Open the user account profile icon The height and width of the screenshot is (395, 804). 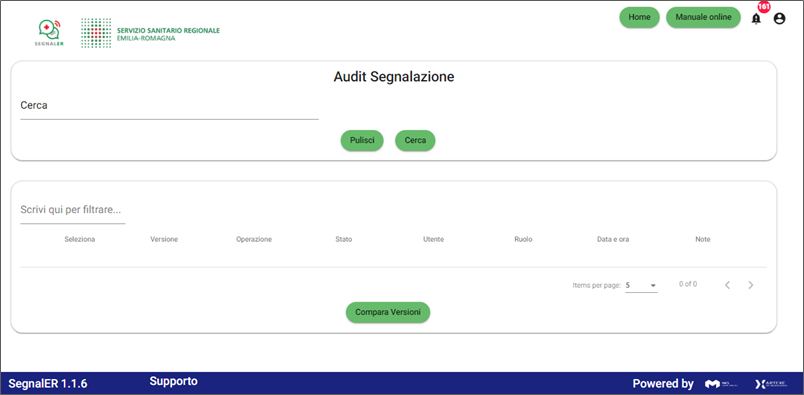pos(779,19)
